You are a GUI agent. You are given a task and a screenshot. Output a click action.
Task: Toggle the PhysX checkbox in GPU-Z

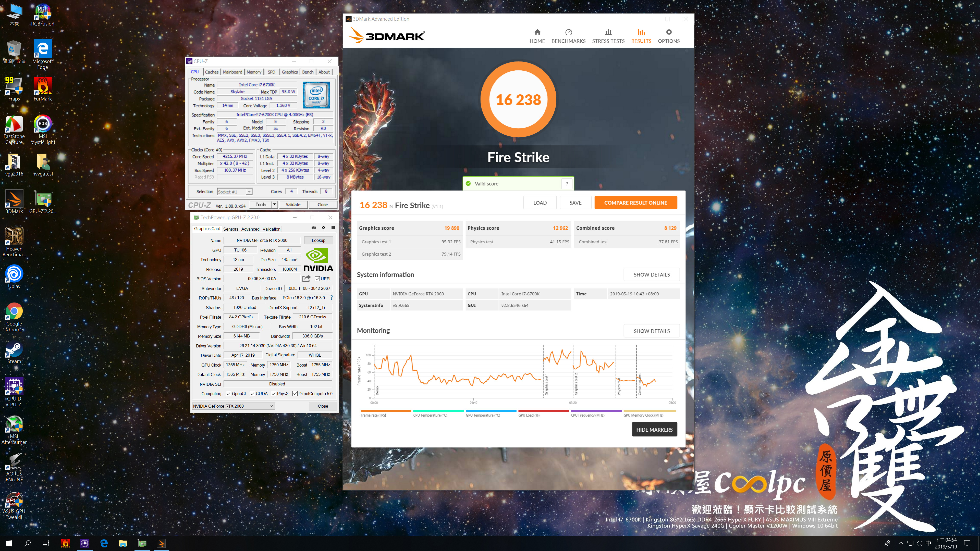click(274, 394)
